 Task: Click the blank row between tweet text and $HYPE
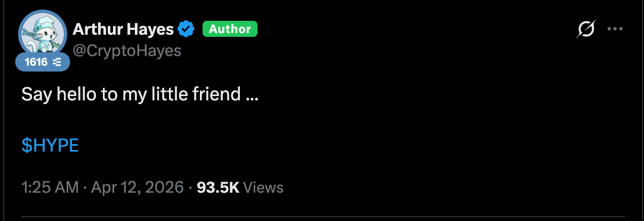322,121
